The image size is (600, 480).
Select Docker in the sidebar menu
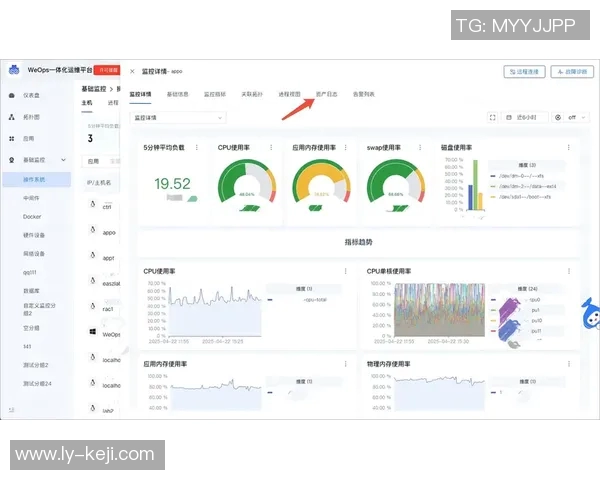pyautogui.click(x=33, y=216)
